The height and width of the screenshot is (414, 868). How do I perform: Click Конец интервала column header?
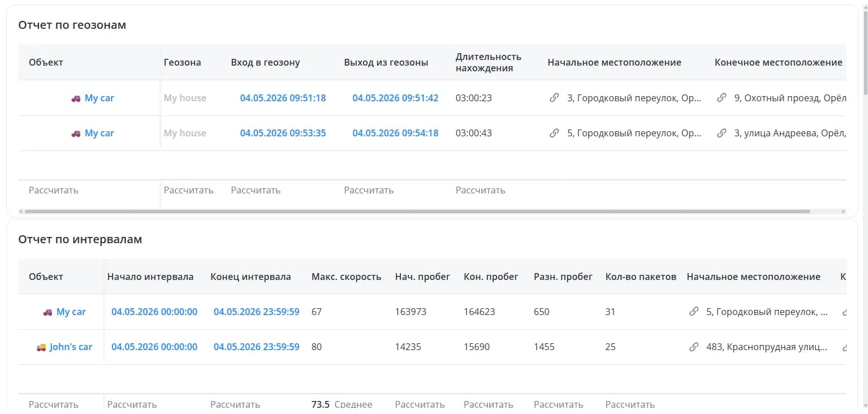click(251, 277)
